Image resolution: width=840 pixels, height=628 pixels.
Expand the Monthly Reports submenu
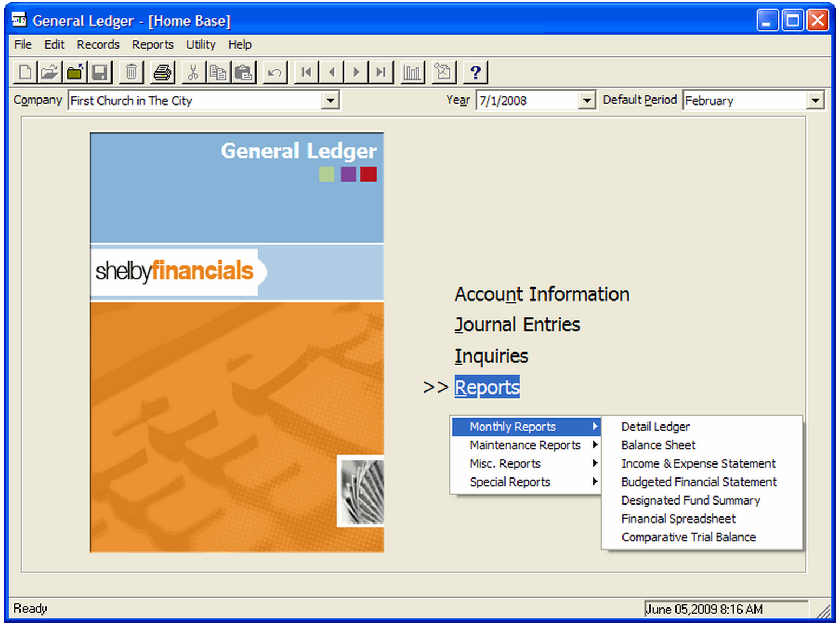click(526, 427)
